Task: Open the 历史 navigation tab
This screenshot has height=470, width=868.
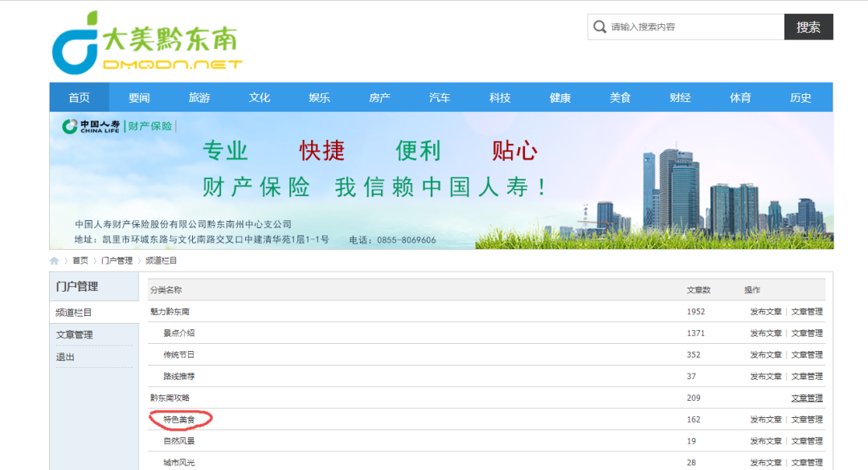Action: point(800,97)
